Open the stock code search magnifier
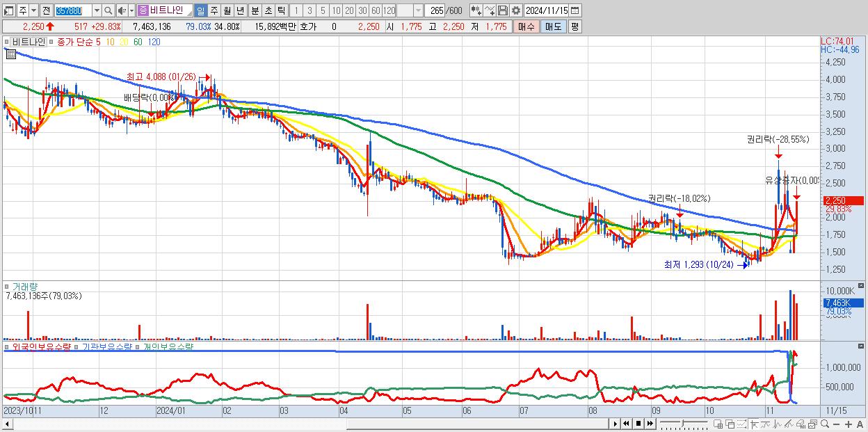 pyautogui.click(x=108, y=10)
